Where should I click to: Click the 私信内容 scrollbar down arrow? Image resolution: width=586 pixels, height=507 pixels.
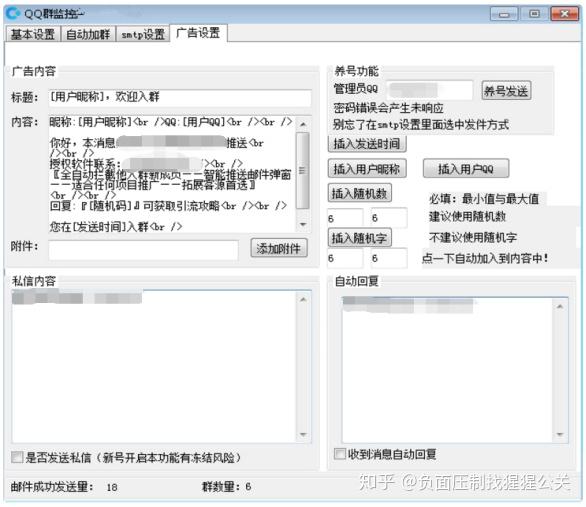click(303, 435)
